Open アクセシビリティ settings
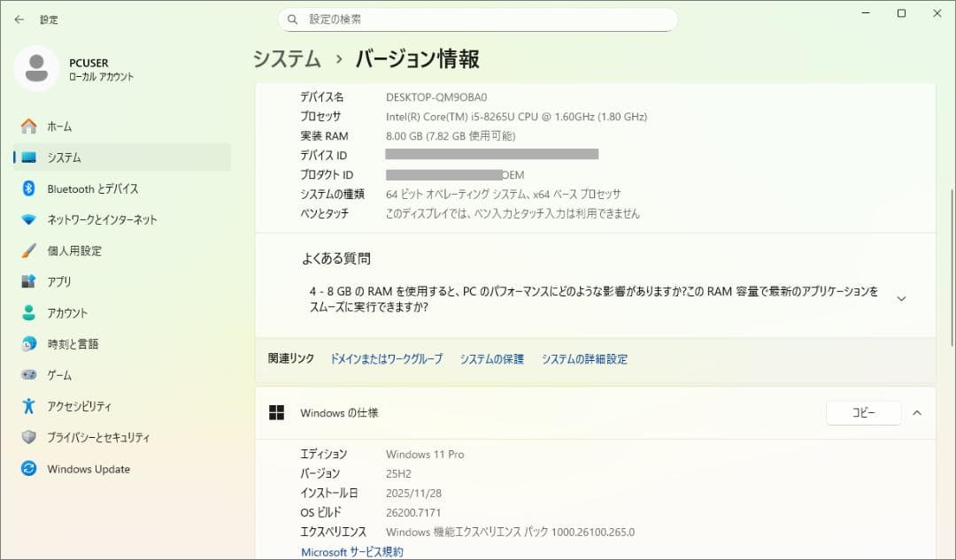Viewport: 956px width, 560px height. (x=78, y=406)
